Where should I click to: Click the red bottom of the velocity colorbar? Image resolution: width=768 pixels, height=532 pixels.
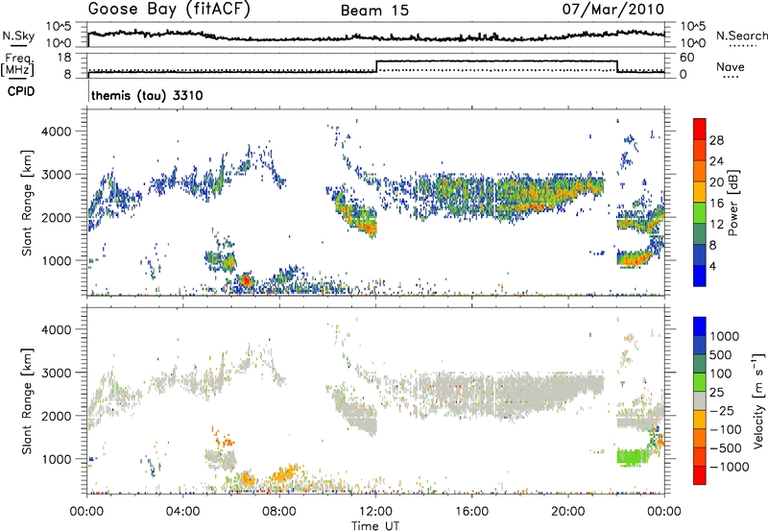click(x=700, y=475)
